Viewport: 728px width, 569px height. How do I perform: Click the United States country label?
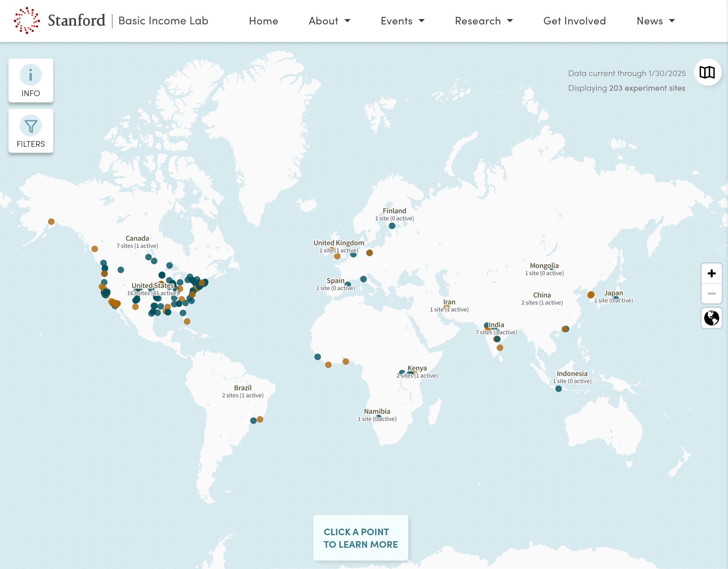[153, 285]
